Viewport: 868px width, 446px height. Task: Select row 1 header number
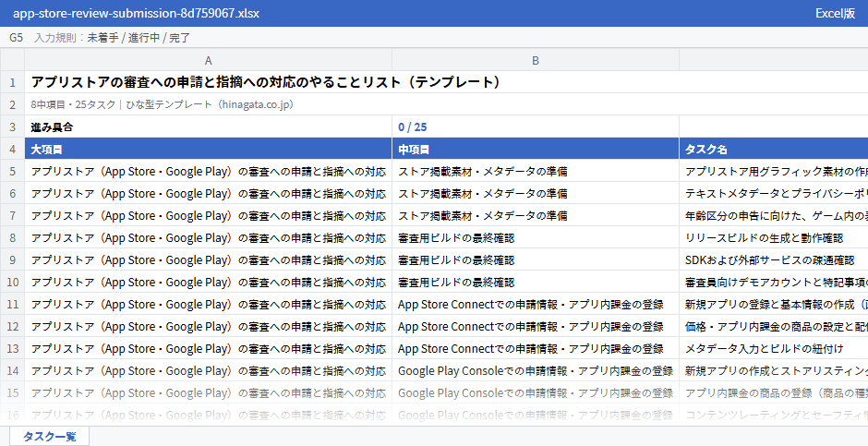(12, 82)
